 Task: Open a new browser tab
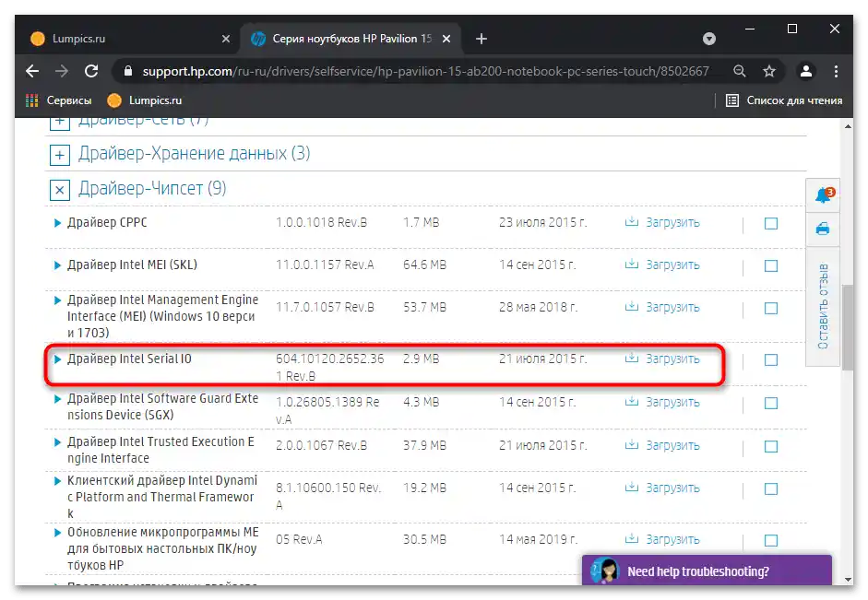[482, 39]
